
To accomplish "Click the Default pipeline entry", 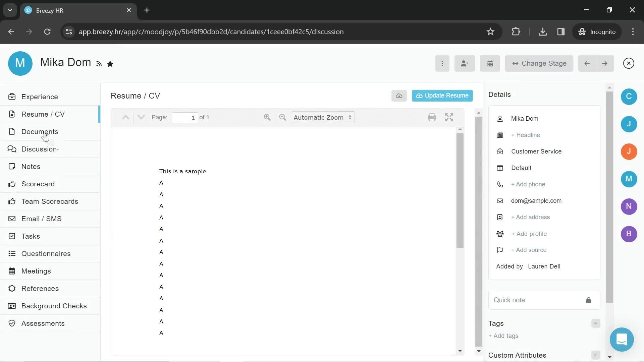I will [521, 168].
